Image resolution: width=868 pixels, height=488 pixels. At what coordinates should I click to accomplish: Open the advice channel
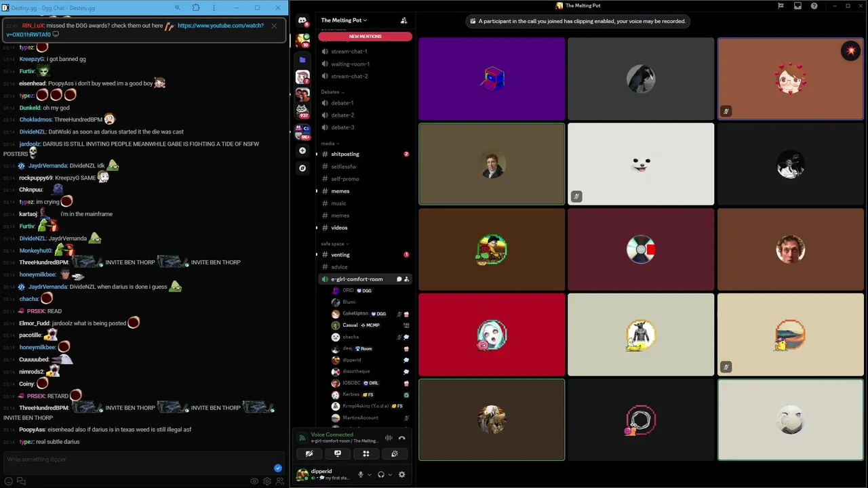(365, 267)
